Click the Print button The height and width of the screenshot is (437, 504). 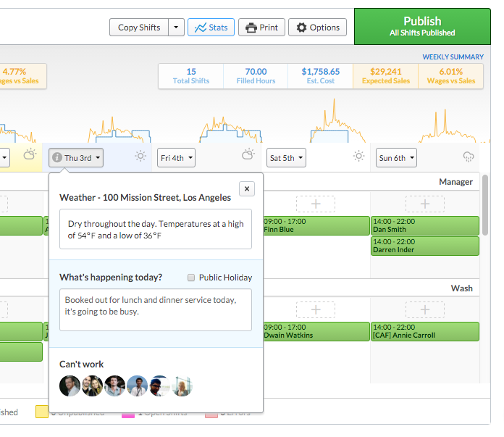pos(261,28)
